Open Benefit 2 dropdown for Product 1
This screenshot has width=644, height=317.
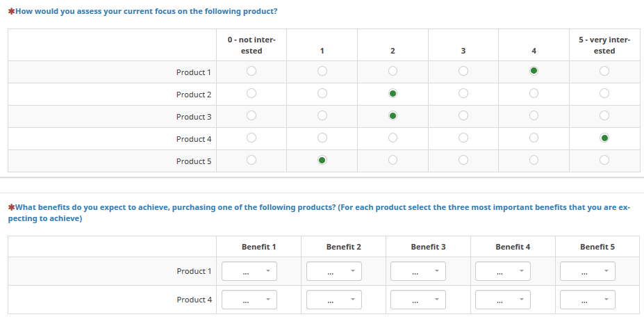pyautogui.click(x=334, y=271)
